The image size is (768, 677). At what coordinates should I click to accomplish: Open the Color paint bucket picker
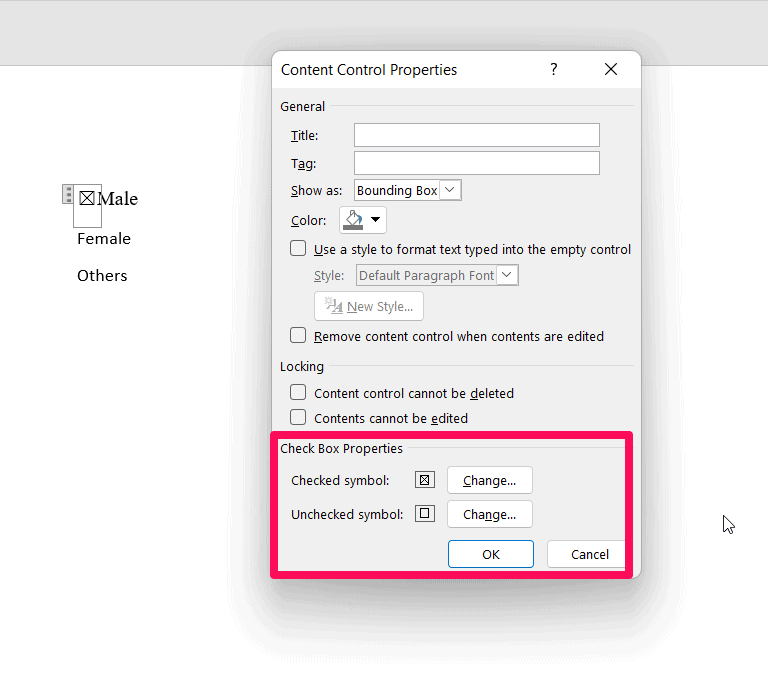tap(363, 220)
